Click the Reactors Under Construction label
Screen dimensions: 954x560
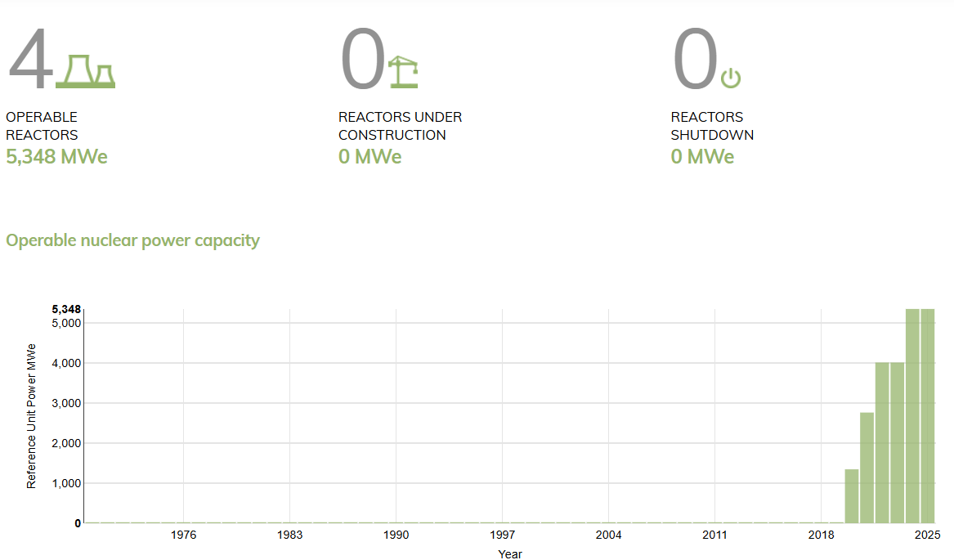[x=400, y=126]
